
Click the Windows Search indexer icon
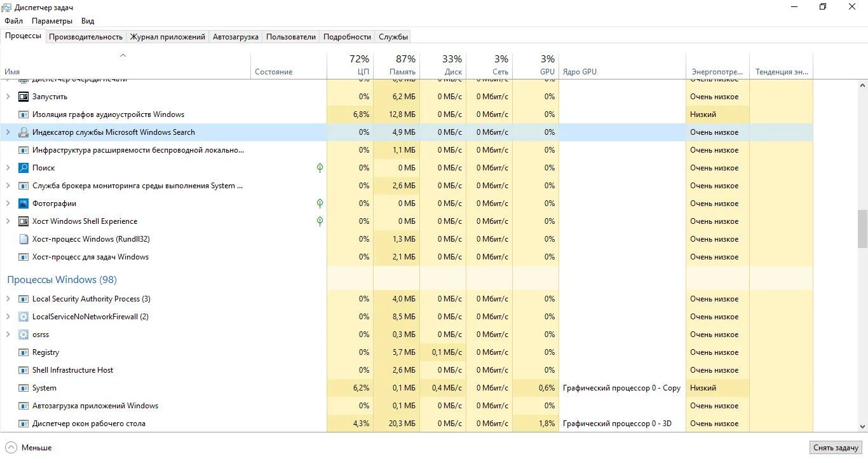(24, 132)
